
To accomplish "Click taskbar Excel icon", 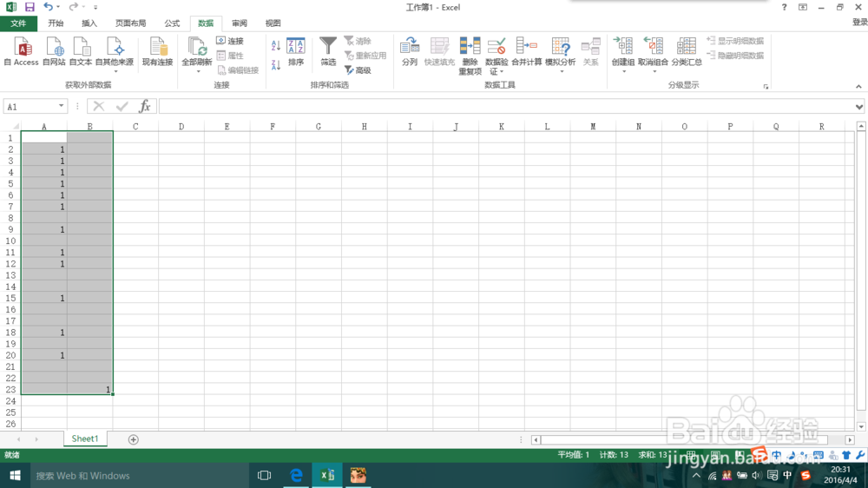I will coord(326,475).
